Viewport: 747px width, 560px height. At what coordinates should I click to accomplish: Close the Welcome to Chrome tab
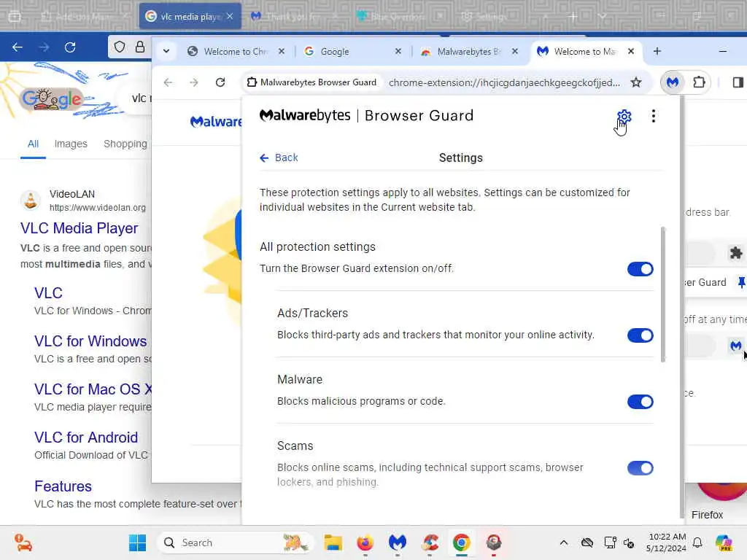(282, 51)
